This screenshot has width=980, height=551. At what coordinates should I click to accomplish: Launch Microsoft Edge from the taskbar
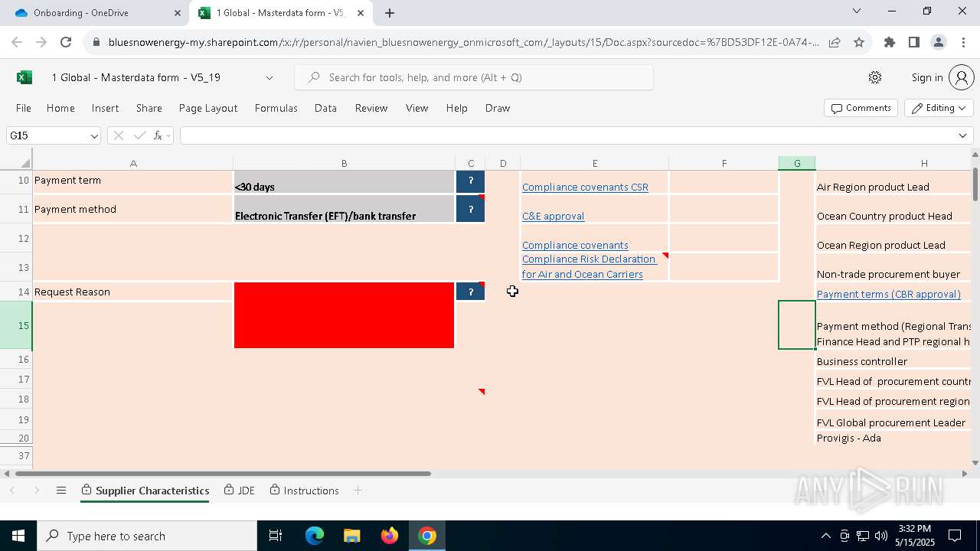click(315, 536)
